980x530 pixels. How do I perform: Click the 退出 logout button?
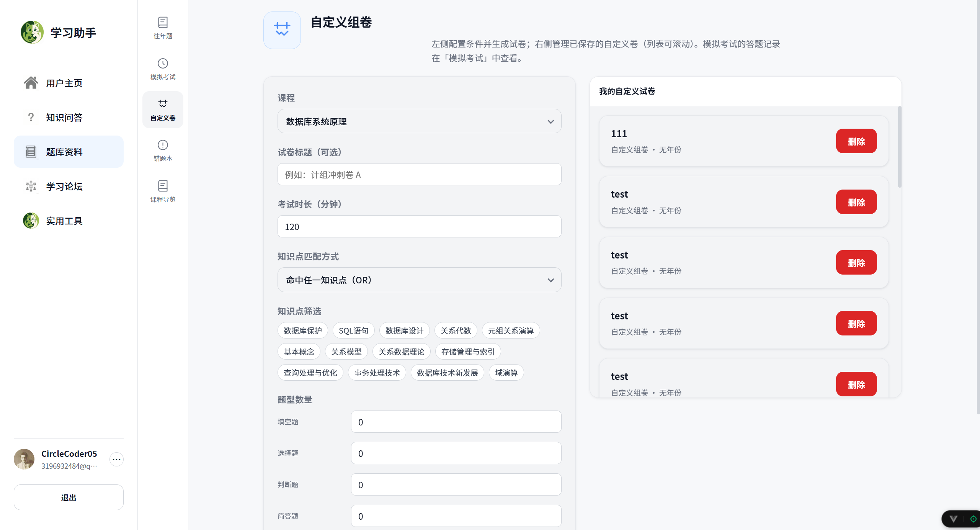(x=69, y=497)
